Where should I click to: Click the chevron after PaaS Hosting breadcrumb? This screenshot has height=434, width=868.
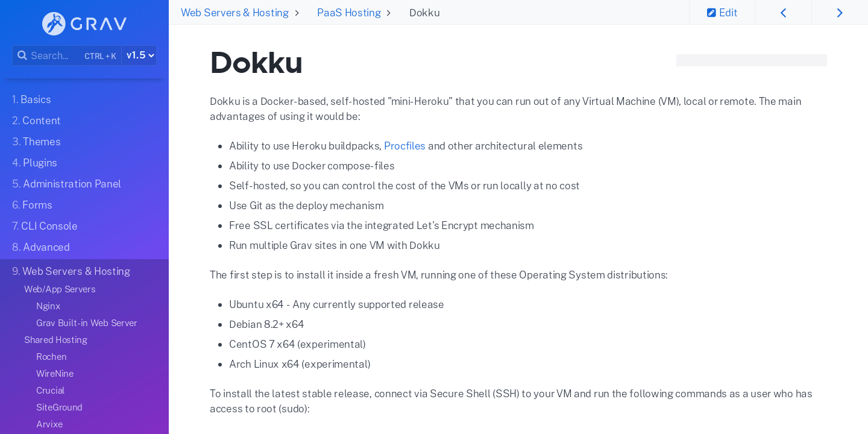[x=388, y=13]
